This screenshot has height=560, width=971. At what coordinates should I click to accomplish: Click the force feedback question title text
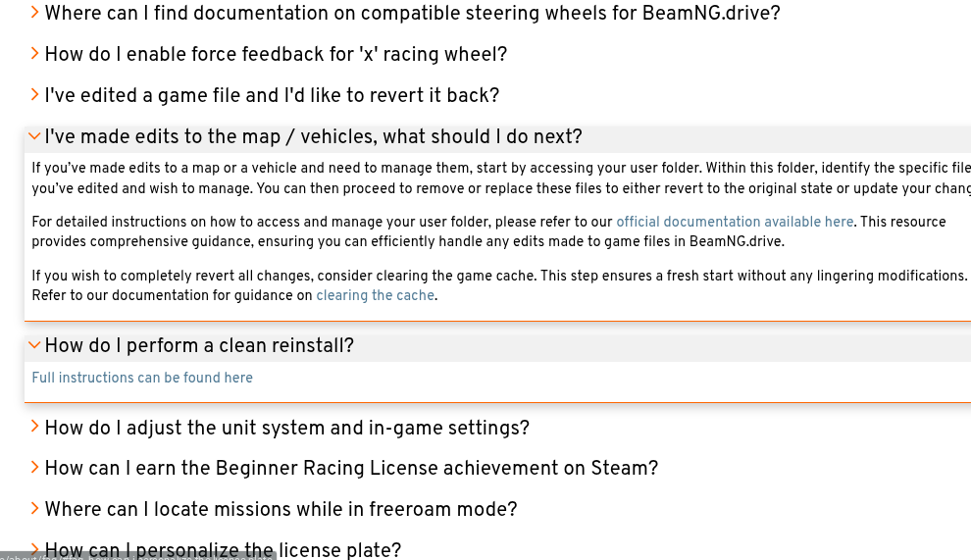tap(276, 55)
